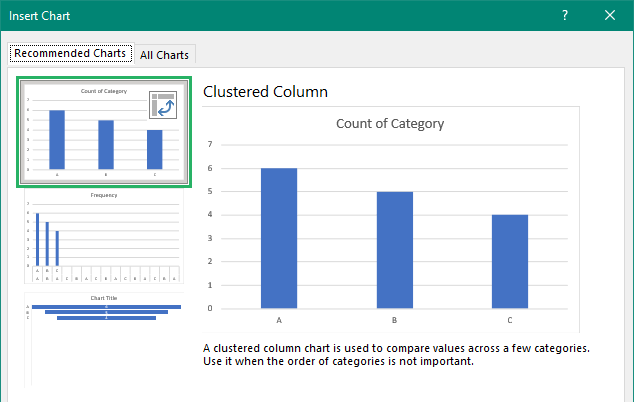Click the pivot chart swap icon on thumbnail
634x402 pixels.
(x=163, y=105)
